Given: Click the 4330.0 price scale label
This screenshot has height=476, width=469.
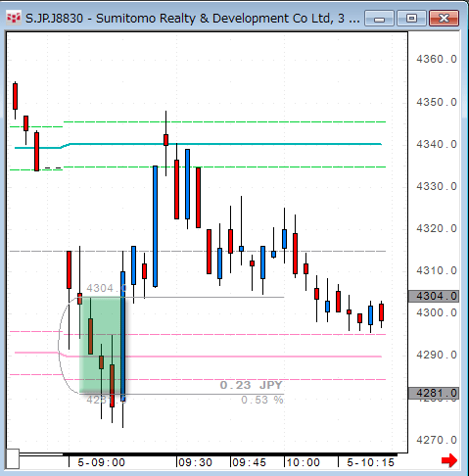Looking at the screenshot, I should (x=437, y=186).
